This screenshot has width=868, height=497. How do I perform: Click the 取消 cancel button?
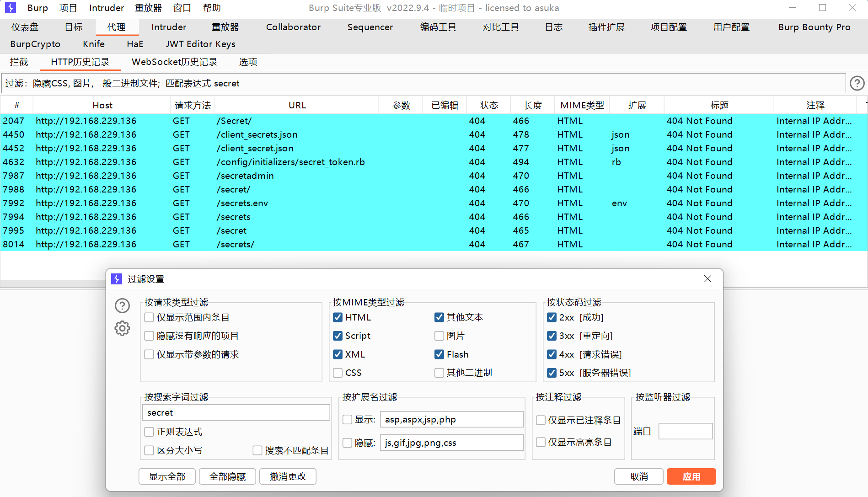[x=639, y=476]
